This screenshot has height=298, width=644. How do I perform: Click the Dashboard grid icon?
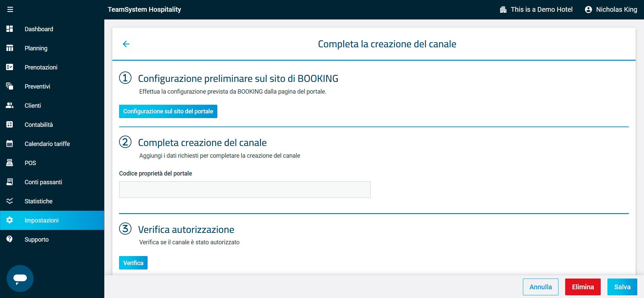pos(10,29)
